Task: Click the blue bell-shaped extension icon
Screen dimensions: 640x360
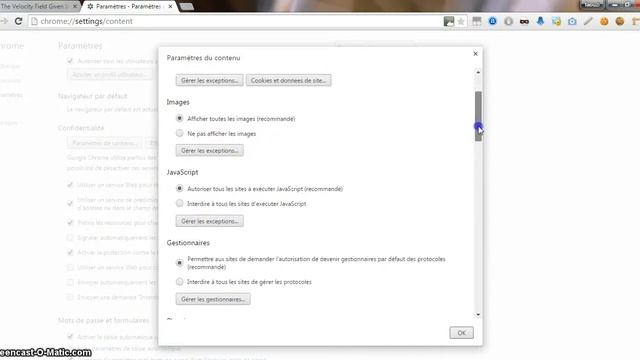Action: click(x=540, y=21)
